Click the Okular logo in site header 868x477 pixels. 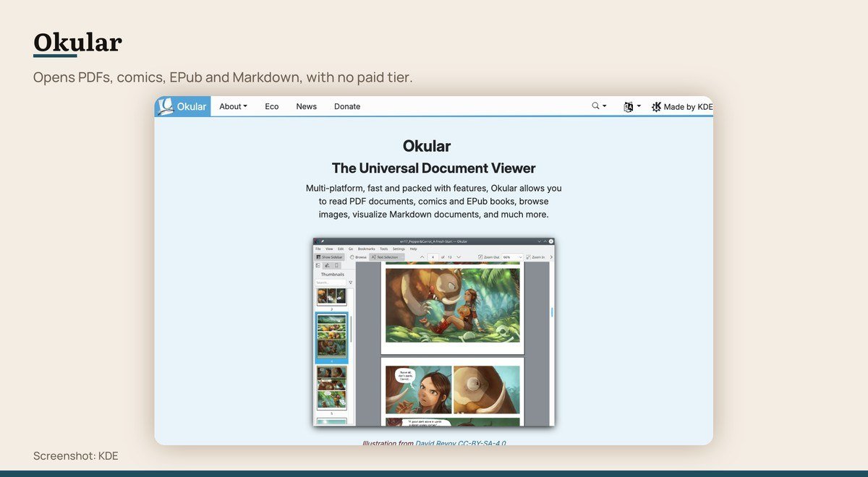point(182,106)
